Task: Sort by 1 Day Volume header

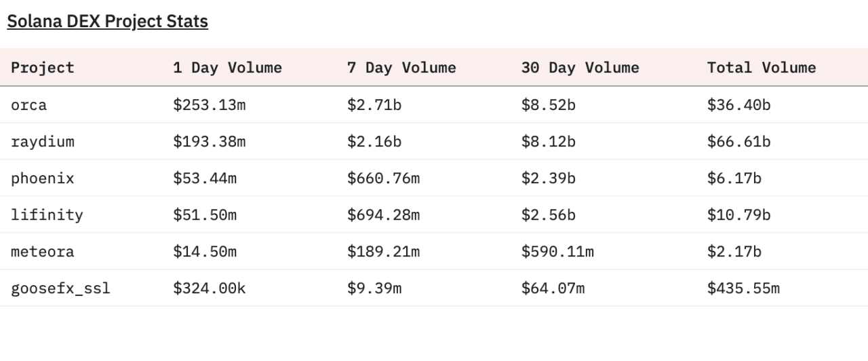Action: pos(227,68)
